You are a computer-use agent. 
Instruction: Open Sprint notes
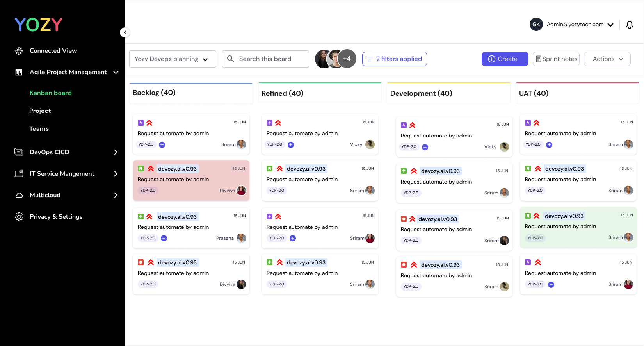(x=556, y=59)
